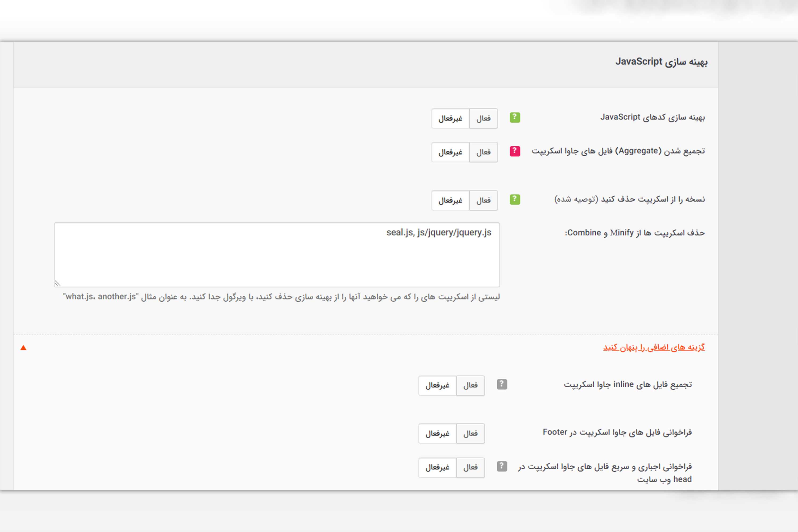The width and height of the screenshot is (798, 532).
Task: Disable Aggregate JavaScript files option
Action: pos(450,152)
